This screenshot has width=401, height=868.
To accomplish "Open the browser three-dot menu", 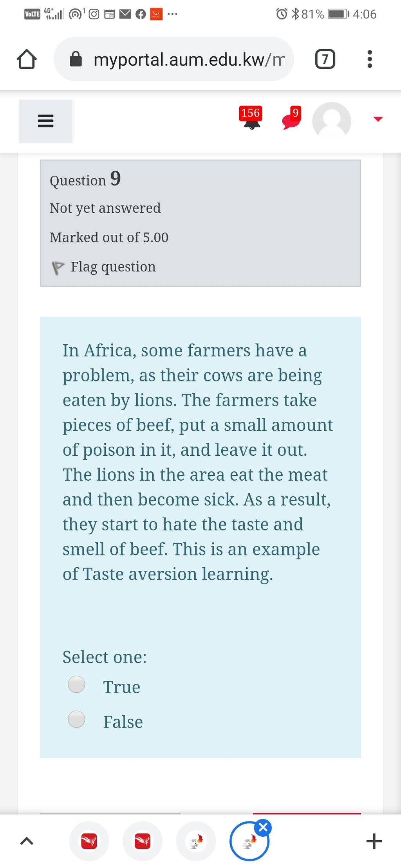I will tap(370, 59).
